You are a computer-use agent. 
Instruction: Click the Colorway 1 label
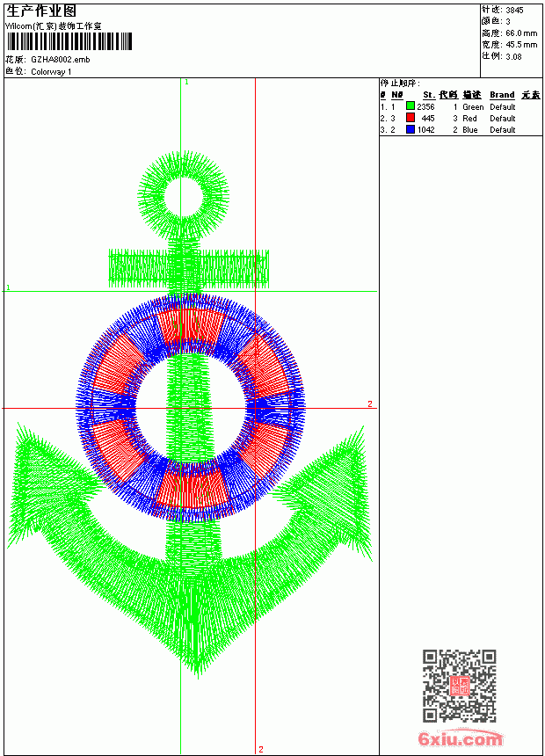[x=51, y=72]
